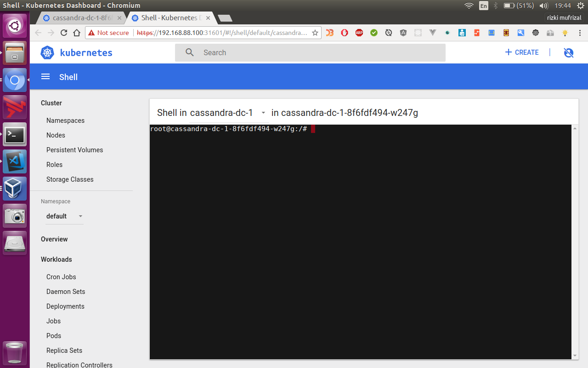Click the search magnifier icon
This screenshot has height=368, width=588.
[190, 52]
